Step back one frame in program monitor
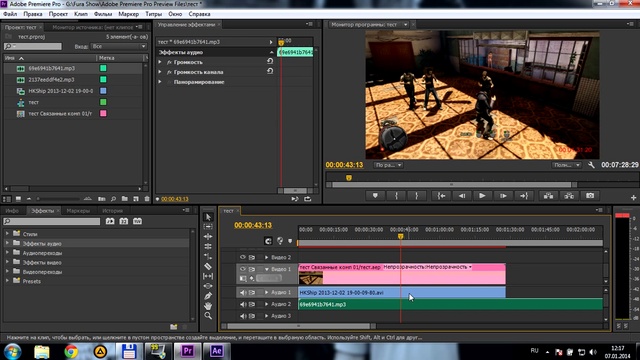 point(462,196)
